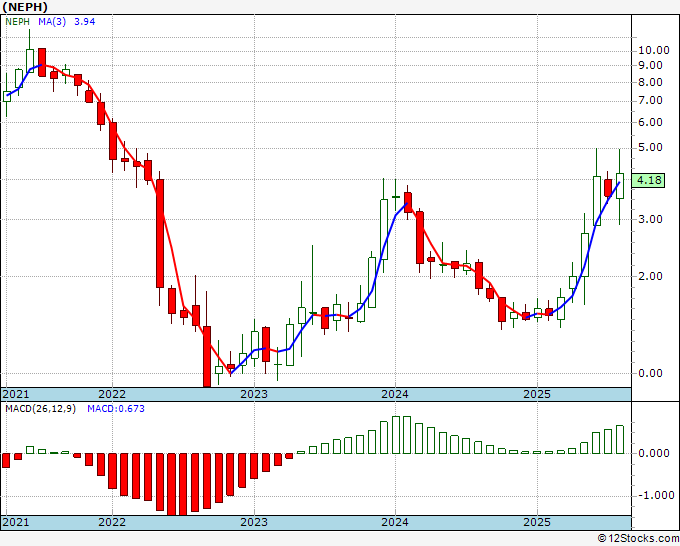Click the 2.00 price axis label
Image resolution: width=680 pixels, height=546 pixels.
[x=650, y=276]
